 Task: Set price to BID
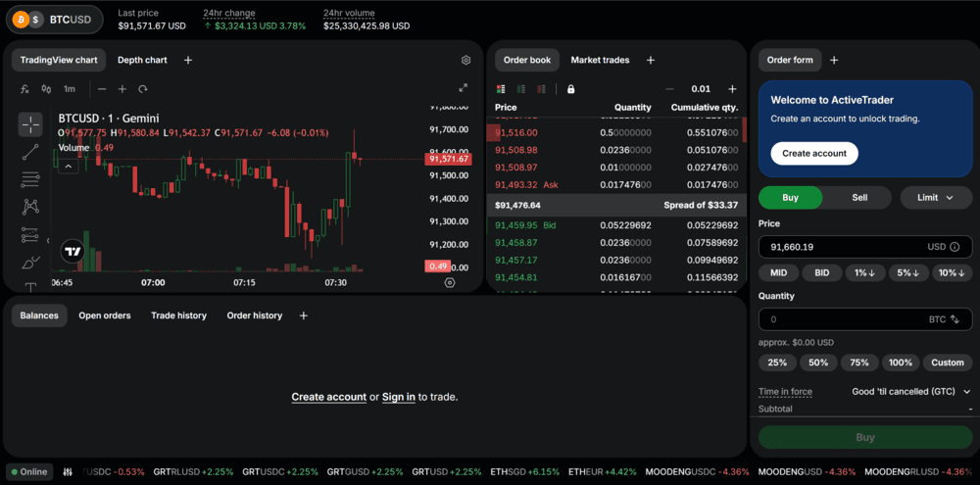point(822,273)
